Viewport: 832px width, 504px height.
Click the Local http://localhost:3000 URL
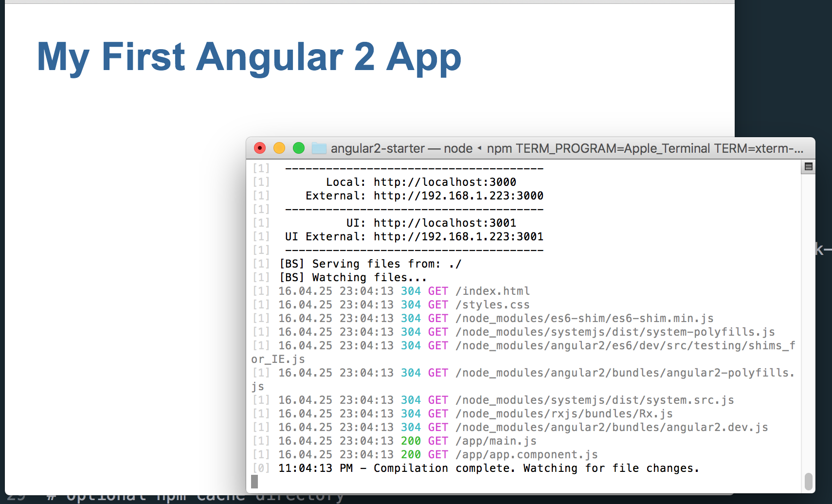coord(445,182)
